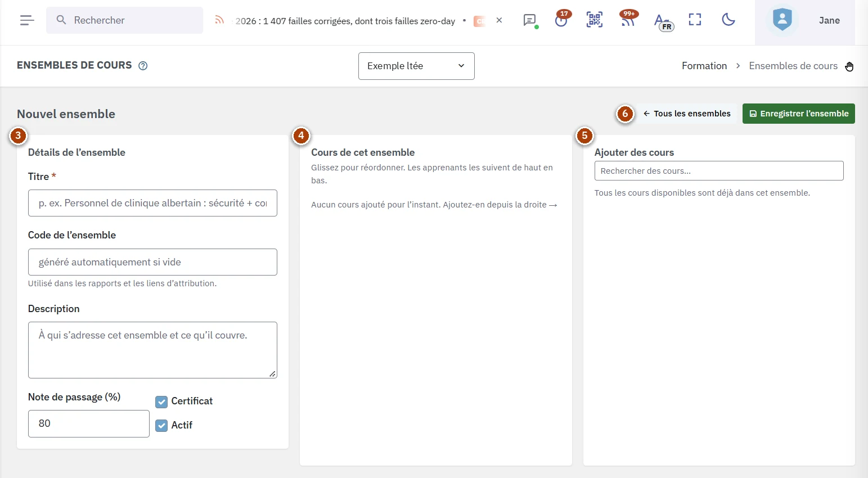Click the news ticker headline text
Image resolution: width=868 pixels, height=478 pixels.
click(x=345, y=21)
